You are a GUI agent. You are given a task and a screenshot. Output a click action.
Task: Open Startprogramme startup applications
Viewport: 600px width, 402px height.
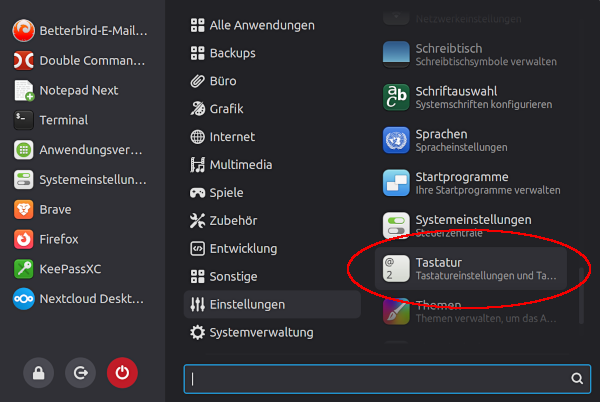471,183
